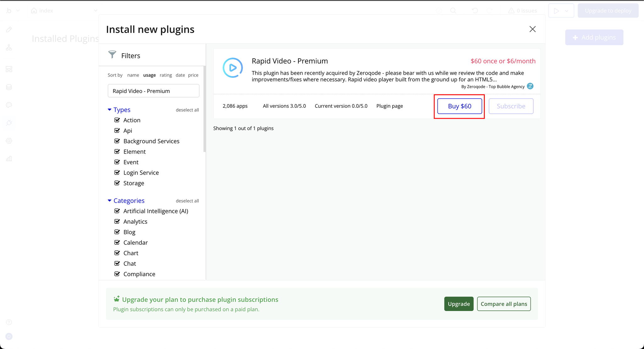Close the Install new plugins dialog

tap(532, 29)
